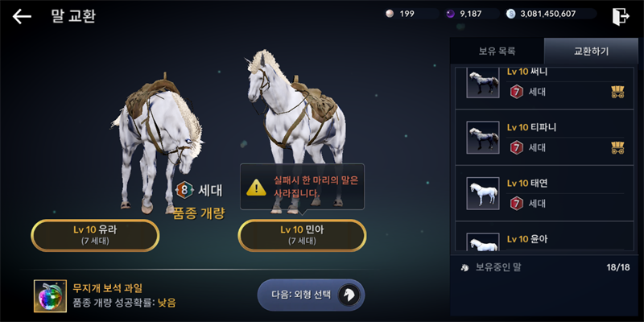Click the Lv 10 민아 horse slot
644x322 pixels.
click(302, 235)
